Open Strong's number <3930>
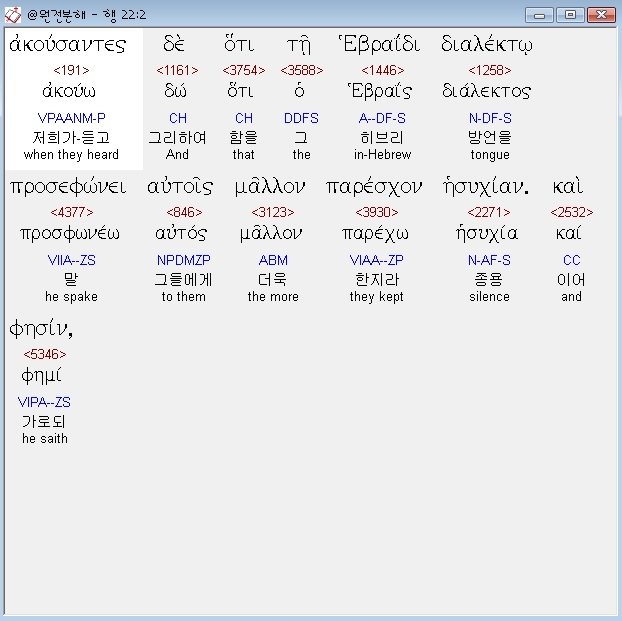 pos(377,212)
